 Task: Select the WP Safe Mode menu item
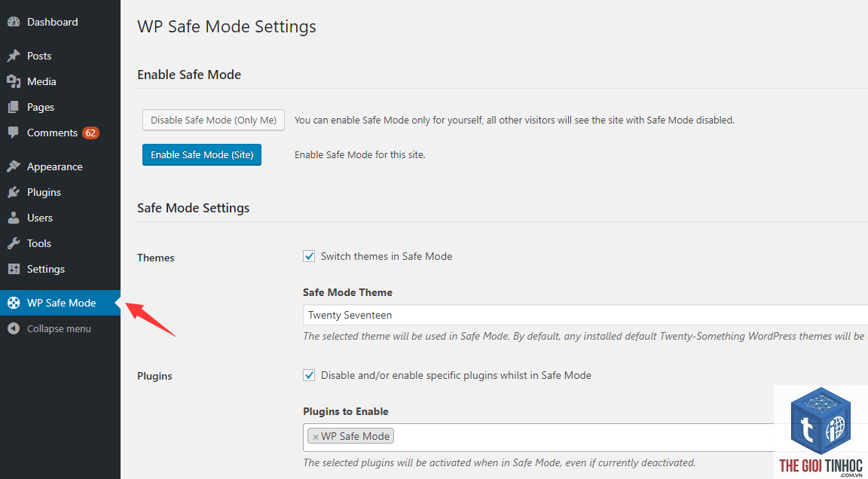point(60,303)
